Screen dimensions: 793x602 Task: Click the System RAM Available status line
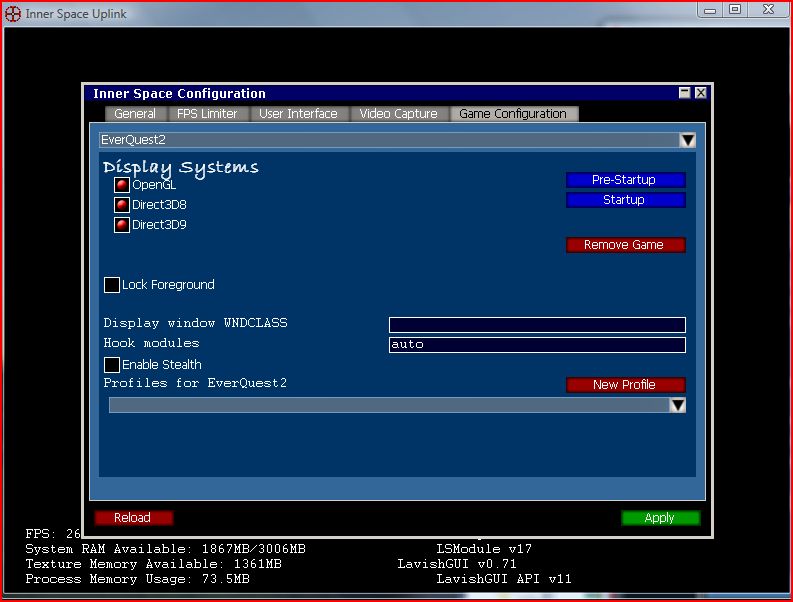click(x=165, y=549)
